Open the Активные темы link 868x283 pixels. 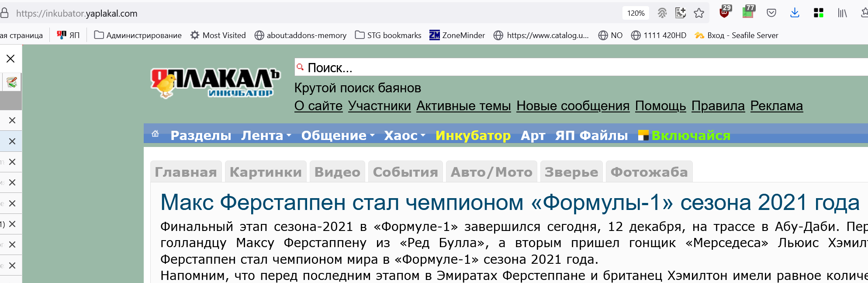pyautogui.click(x=463, y=106)
